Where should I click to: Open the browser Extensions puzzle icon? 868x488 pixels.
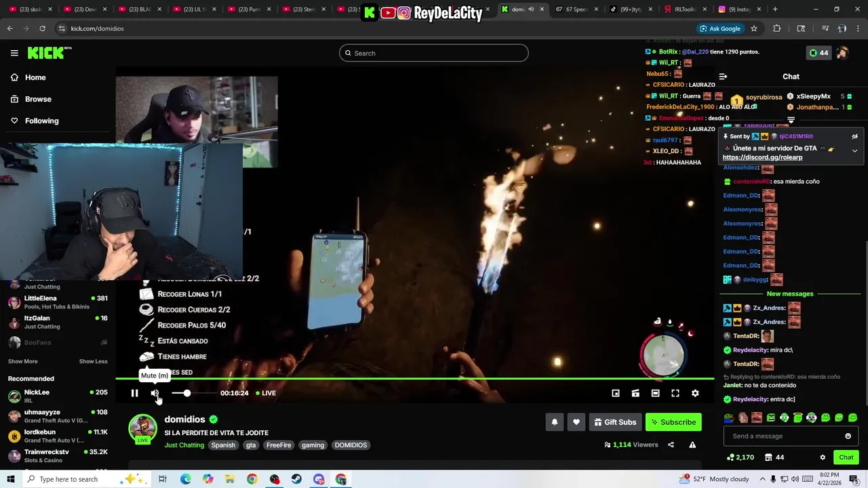776,28
